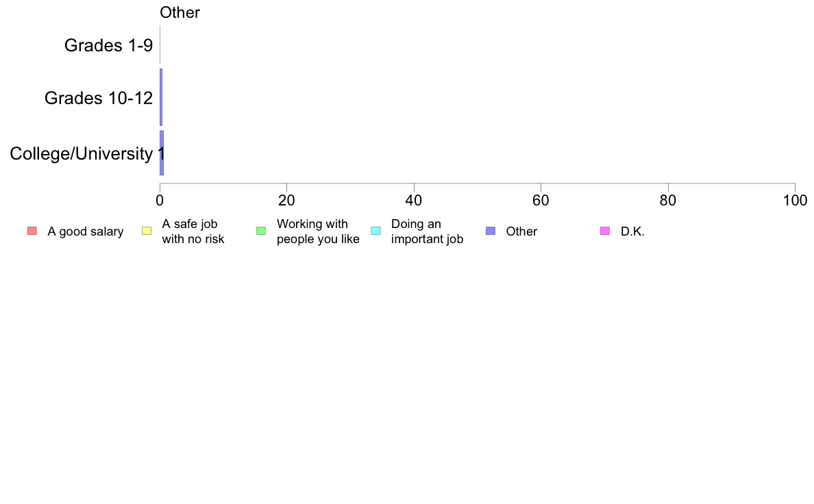This screenshot has width=814, height=504.
Task: Click the green Working with people swatch
Action: 261,231
